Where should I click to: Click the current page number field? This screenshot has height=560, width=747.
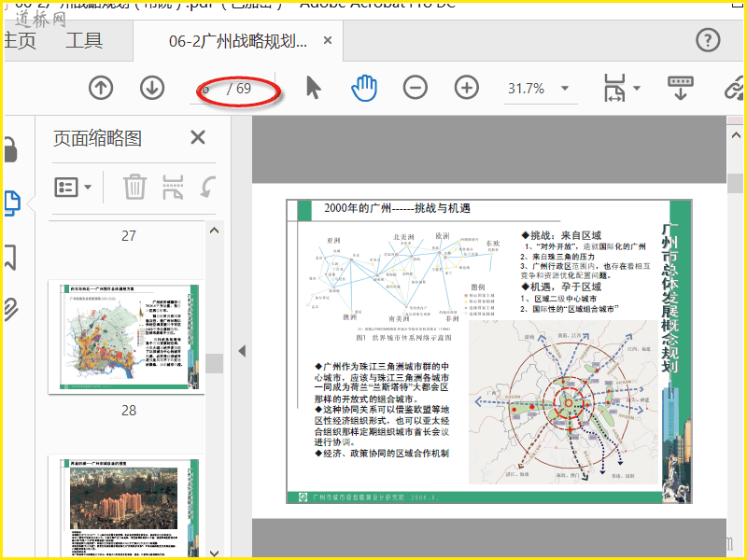[x=207, y=89]
